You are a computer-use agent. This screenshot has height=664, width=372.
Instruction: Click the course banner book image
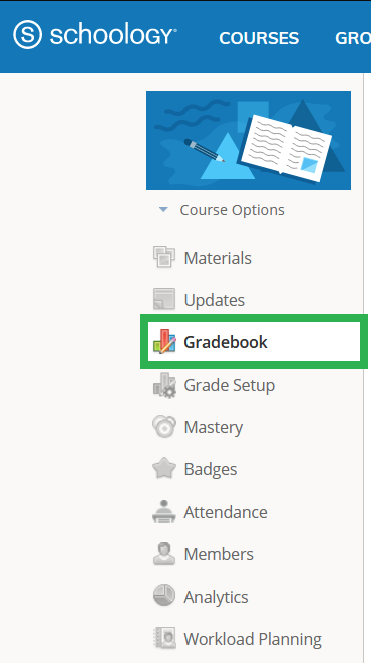coord(248,140)
